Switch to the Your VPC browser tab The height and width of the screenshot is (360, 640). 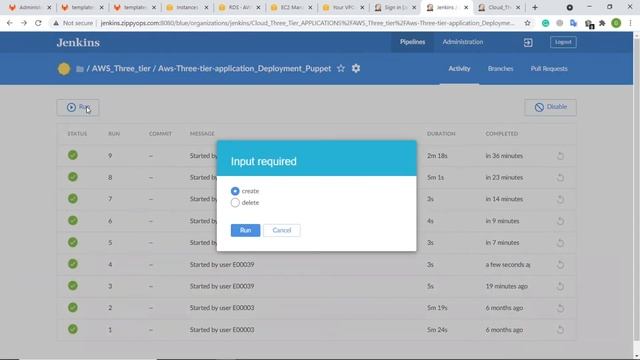coord(343,7)
